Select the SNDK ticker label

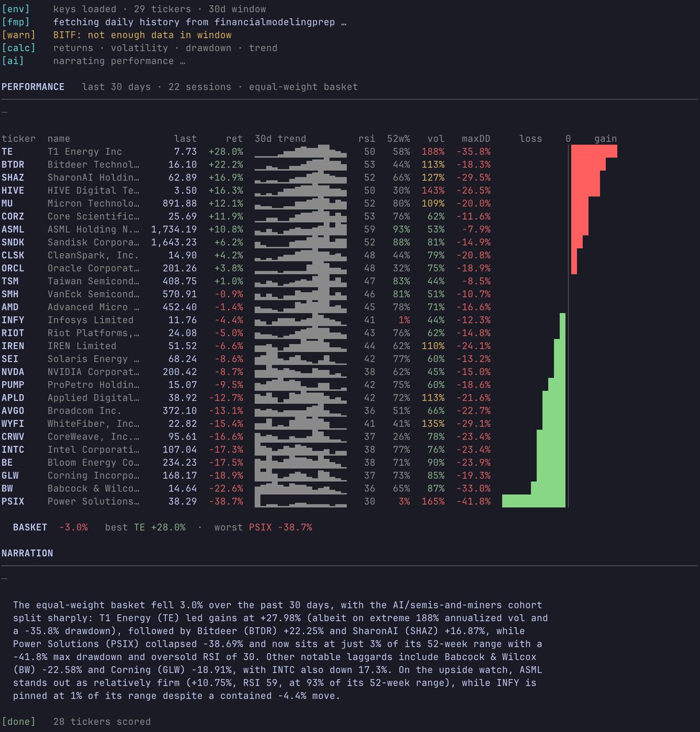click(x=13, y=242)
